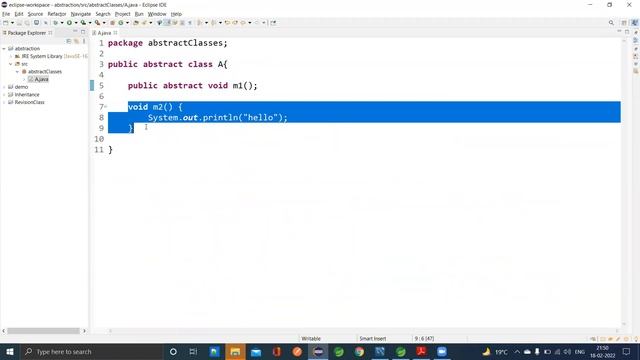Click Smart Insert status bar entry
The image size is (640, 360).
pos(373,338)
